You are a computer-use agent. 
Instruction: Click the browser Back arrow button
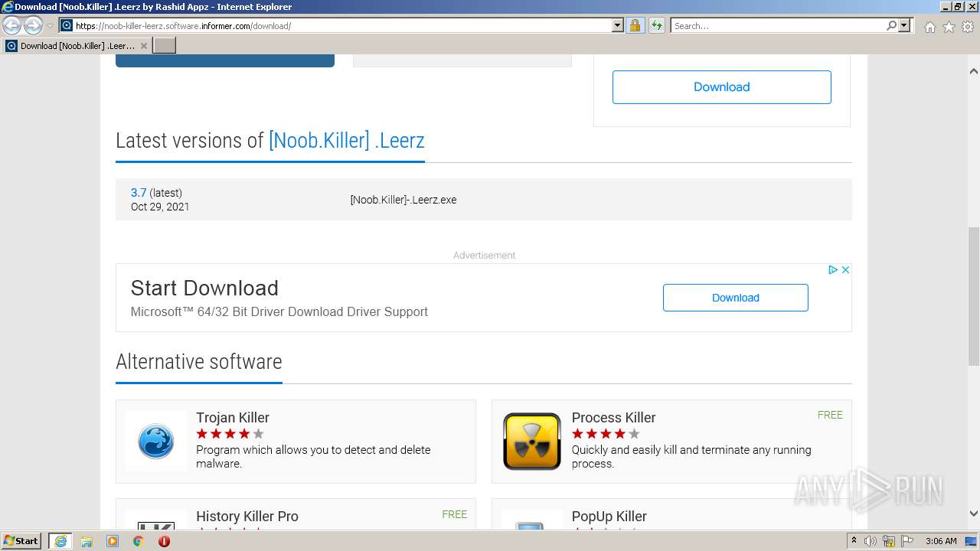click(12, 26)
